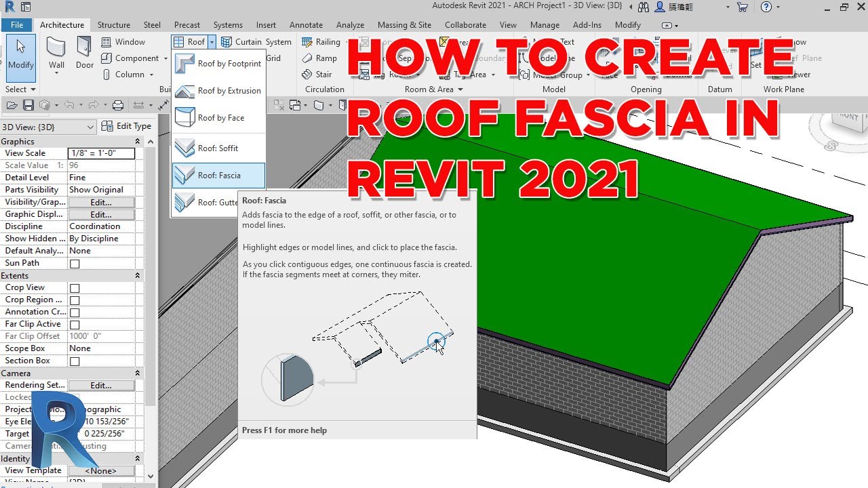Collapse the Camera section
The image size is (868, 488).
137,373
